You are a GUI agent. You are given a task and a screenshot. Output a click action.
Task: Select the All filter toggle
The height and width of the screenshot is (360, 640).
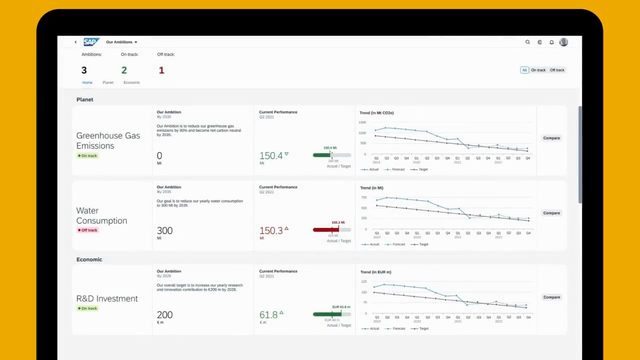coord(524,70)
